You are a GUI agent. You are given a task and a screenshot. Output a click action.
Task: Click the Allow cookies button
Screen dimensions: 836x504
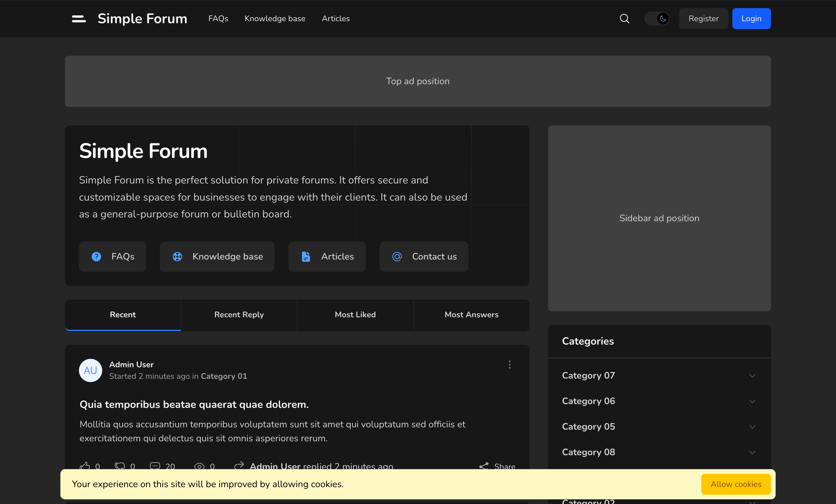point(736,484)
